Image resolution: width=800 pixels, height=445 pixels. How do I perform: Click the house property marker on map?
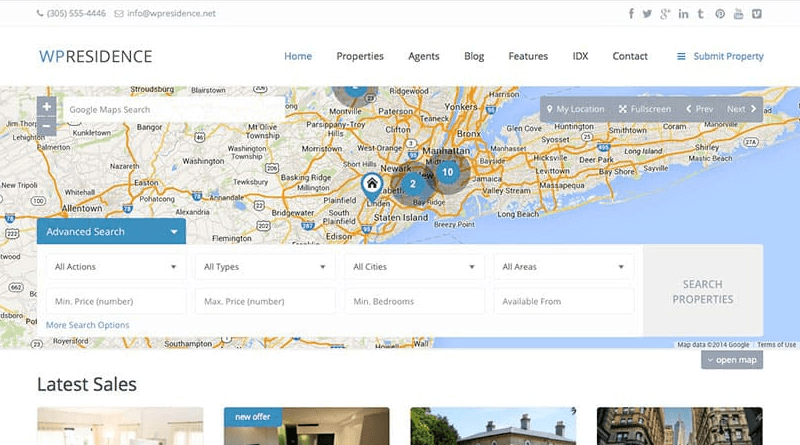point(372,186)
